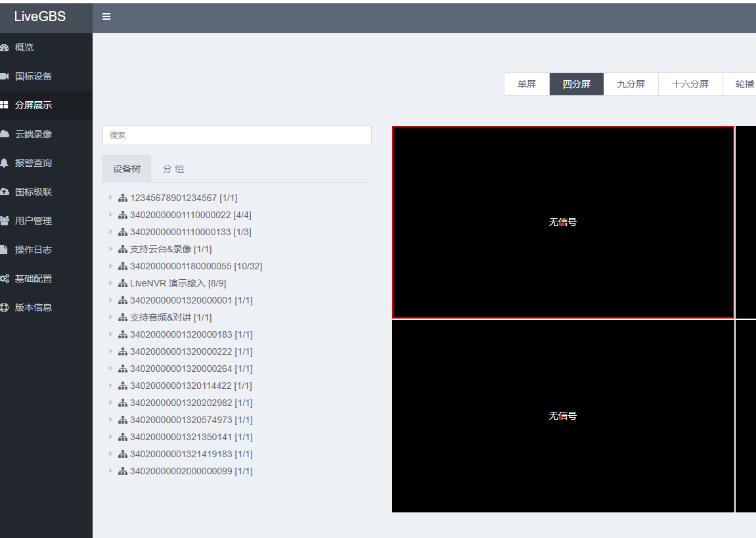The image size is (756, 538).
Task: Click the 国标级联 cloud upload icon
Action: coord(4,192)
